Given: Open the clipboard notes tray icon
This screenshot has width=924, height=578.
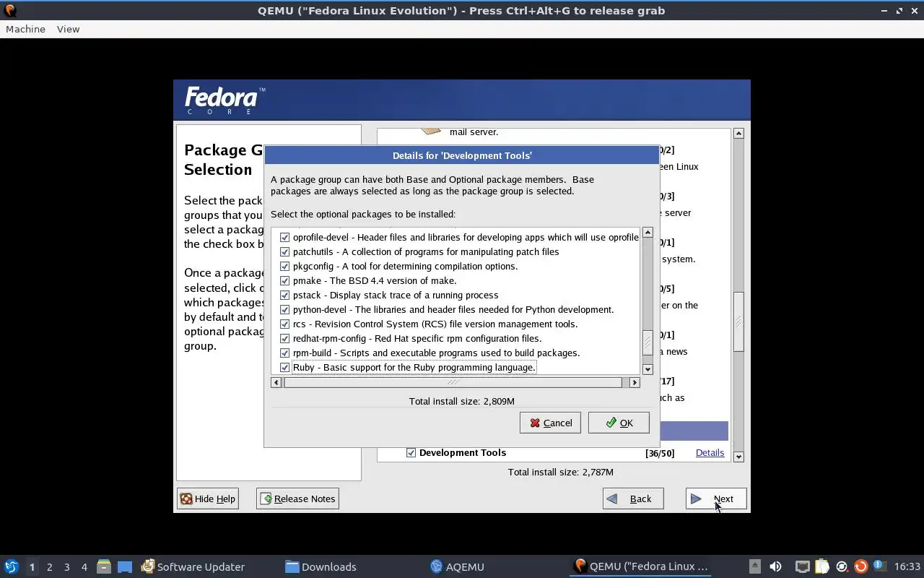Looking at the screenshot, I should coord(822,566).
